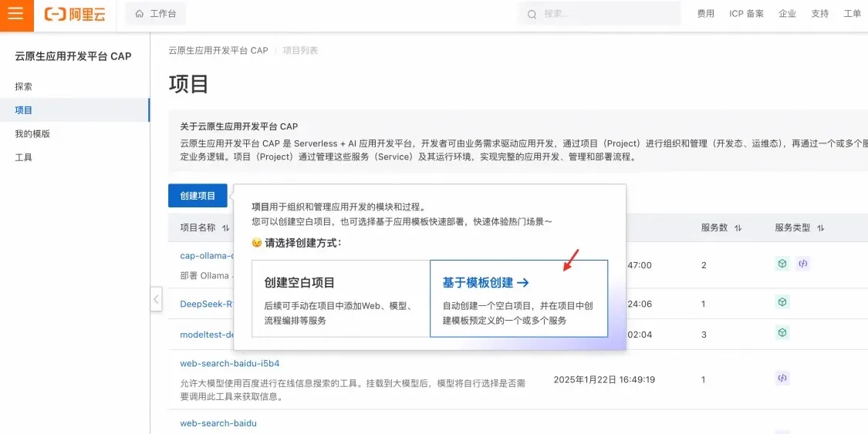Image resolution: width=868 pixels, height=434 pixels.
Task: Click the green cube service type icon in first row
Action: (782, 264)
